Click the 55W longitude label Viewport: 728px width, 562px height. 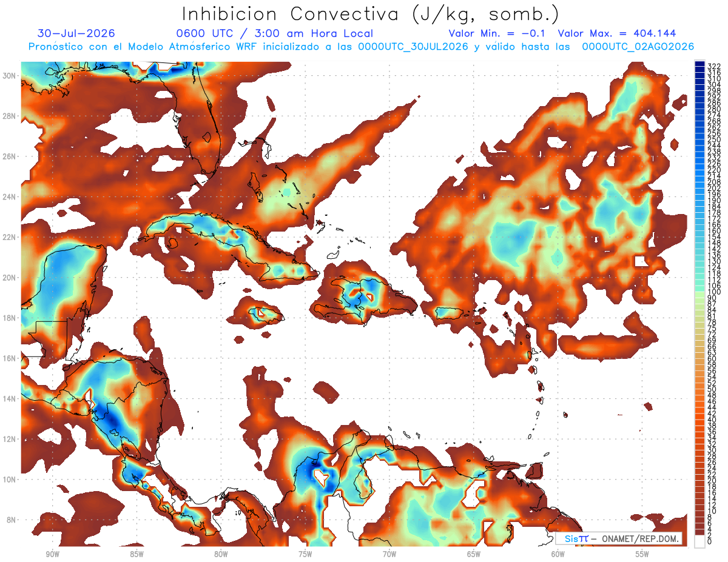coord(642,554)
